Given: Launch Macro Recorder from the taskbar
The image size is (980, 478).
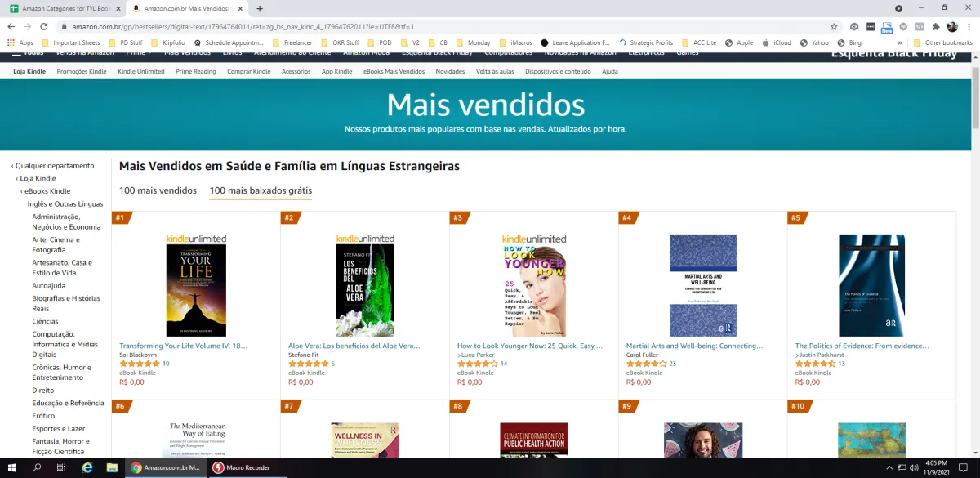Looking at the screenshot, I should (x=241, y=467).
